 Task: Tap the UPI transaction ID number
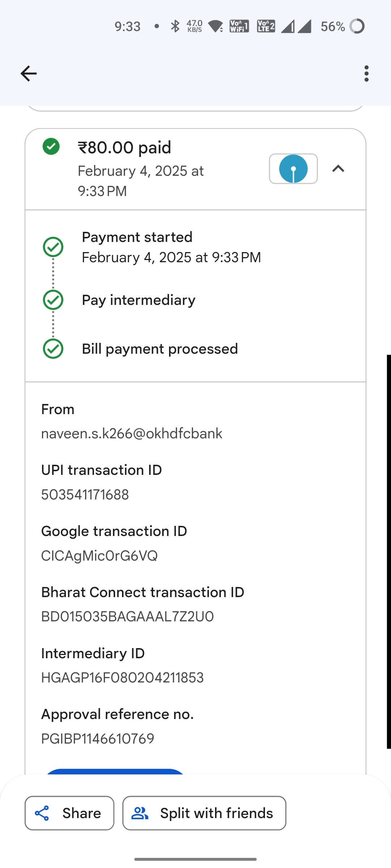coord(85,495)
